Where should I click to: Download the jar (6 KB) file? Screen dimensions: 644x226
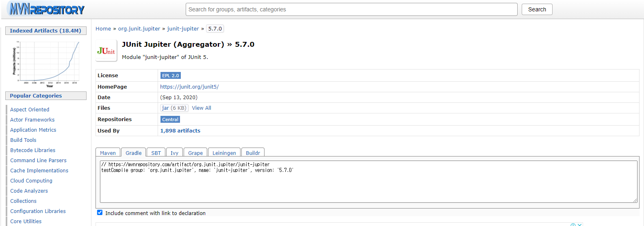tap(174, 108)
